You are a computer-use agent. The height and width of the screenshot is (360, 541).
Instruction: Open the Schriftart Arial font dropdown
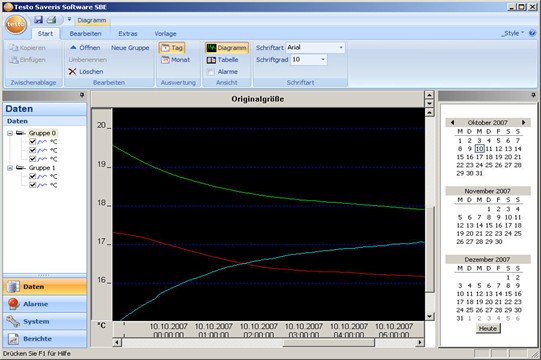click(341, 48)
